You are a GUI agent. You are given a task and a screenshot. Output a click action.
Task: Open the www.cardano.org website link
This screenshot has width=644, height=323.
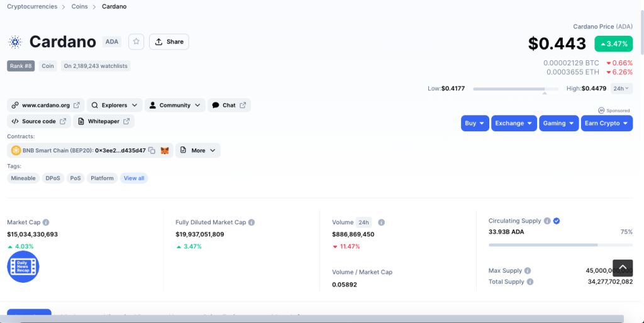coord(45,105)
